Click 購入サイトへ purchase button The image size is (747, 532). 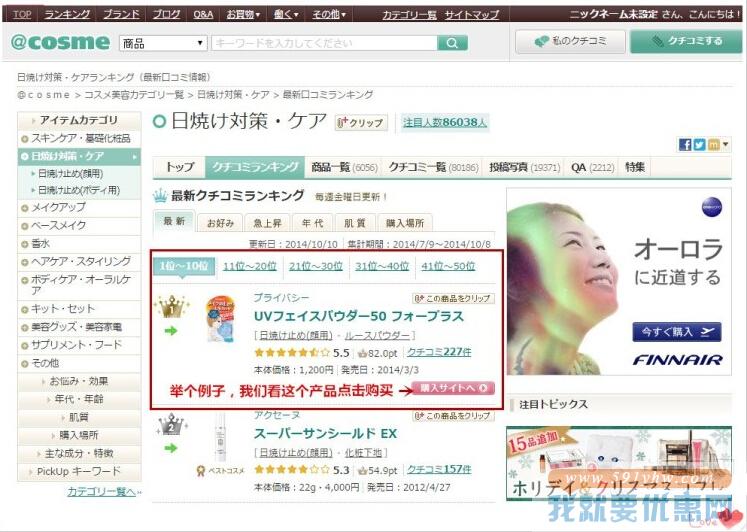(x=453, y=388)
